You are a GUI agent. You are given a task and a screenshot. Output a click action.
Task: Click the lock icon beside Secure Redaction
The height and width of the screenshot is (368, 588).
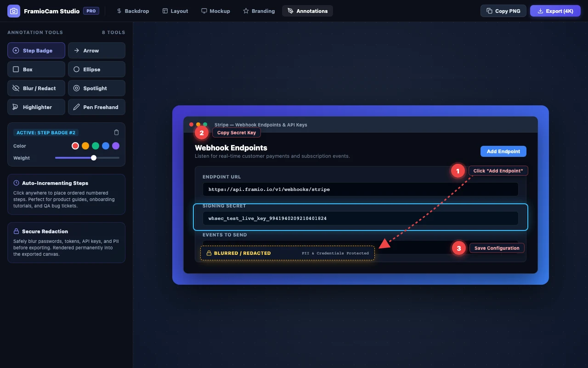pos(17,231)
